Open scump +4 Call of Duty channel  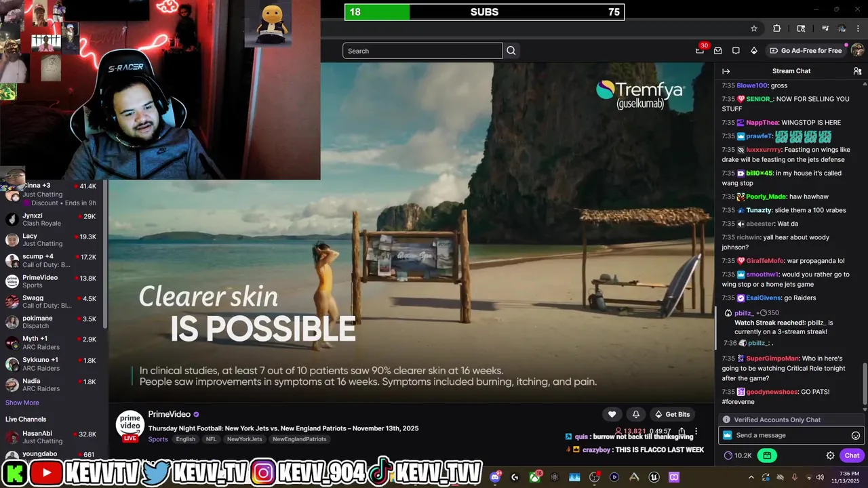(x=52, y=260)
